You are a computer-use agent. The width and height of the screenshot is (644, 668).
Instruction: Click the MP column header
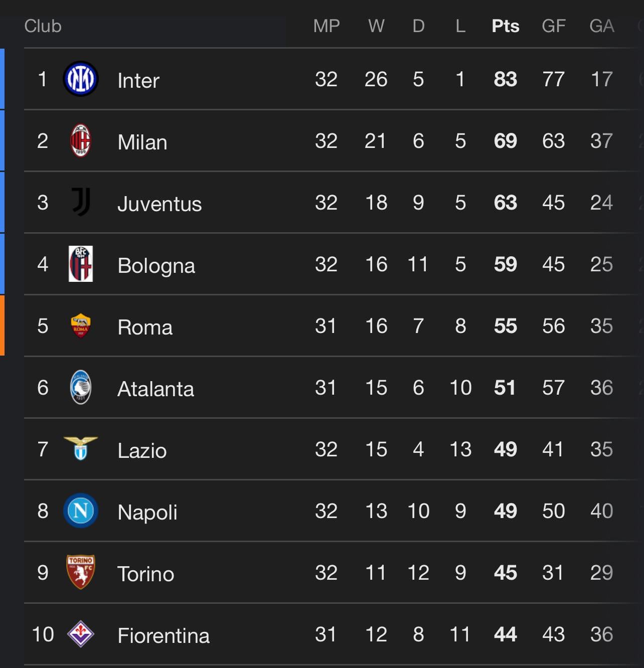327,26
